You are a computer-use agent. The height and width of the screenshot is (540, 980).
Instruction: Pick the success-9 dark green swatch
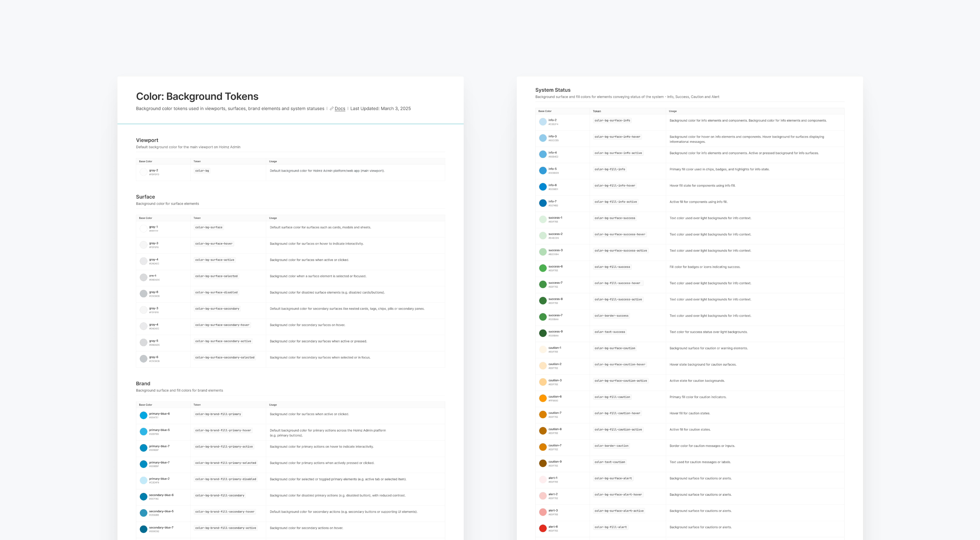click(543, 333)
